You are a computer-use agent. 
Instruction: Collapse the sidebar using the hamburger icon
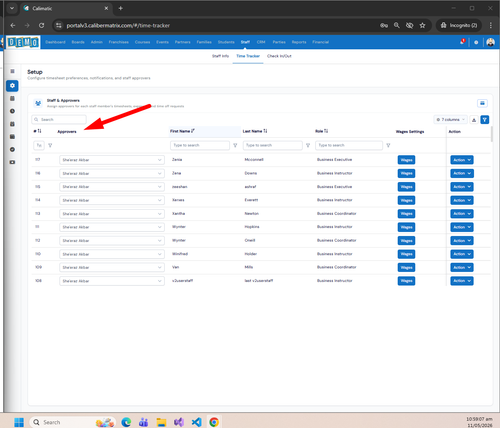[x=12, y=71]
